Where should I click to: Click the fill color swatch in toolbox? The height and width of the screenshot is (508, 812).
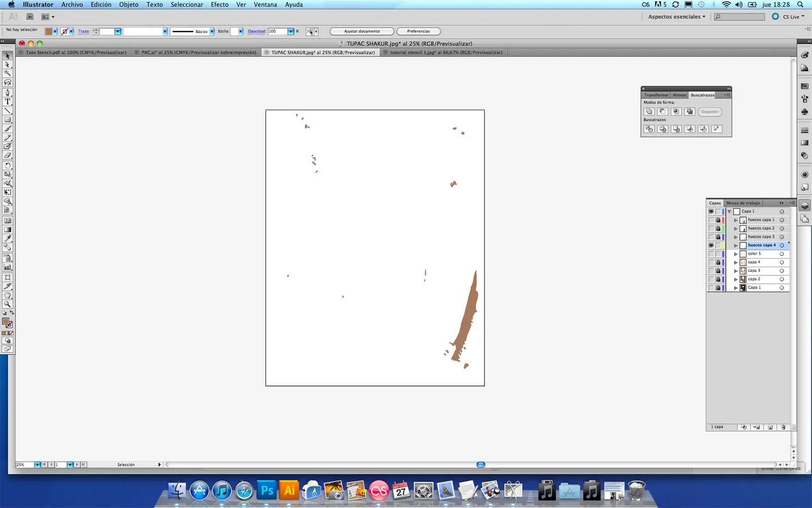tap(6, 322)
